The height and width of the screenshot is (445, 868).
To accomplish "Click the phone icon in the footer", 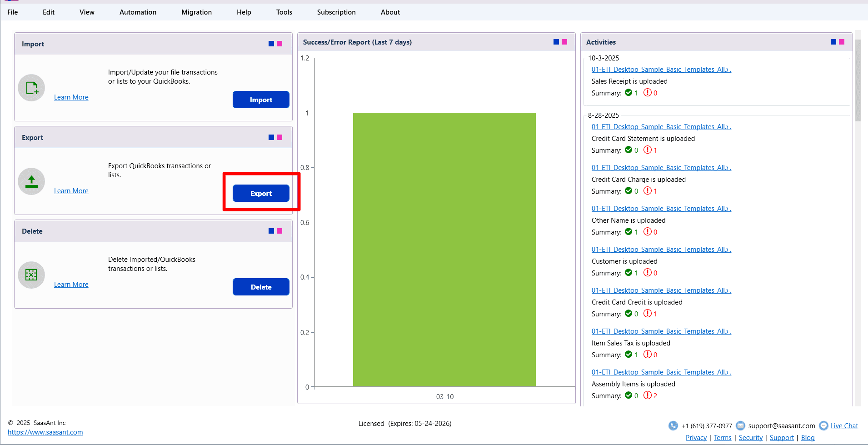I will pos(673,426).
